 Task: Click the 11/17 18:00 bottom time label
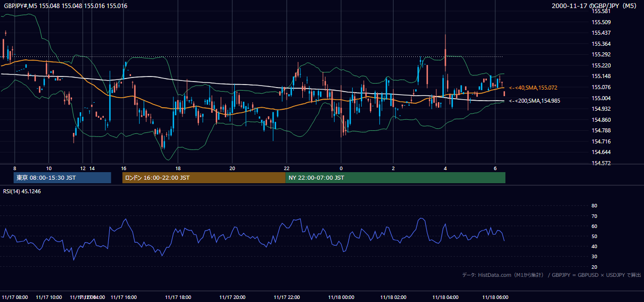(x=178, y=297)
